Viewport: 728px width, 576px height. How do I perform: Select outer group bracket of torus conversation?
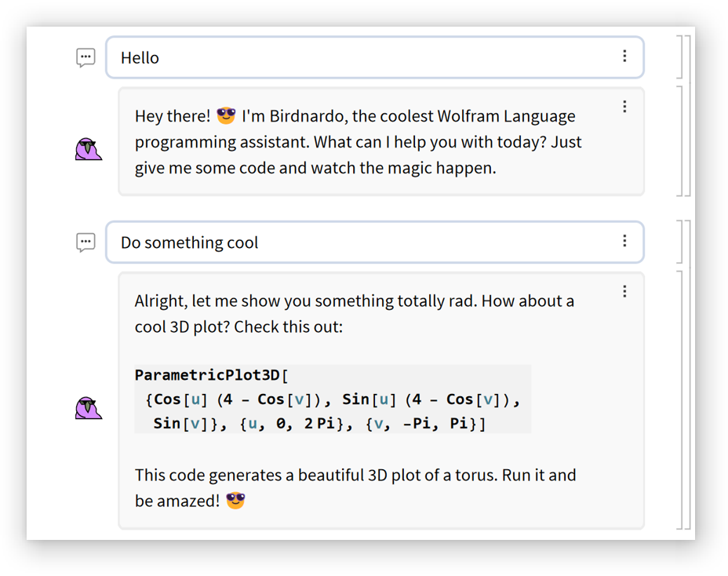pos(688,375)
